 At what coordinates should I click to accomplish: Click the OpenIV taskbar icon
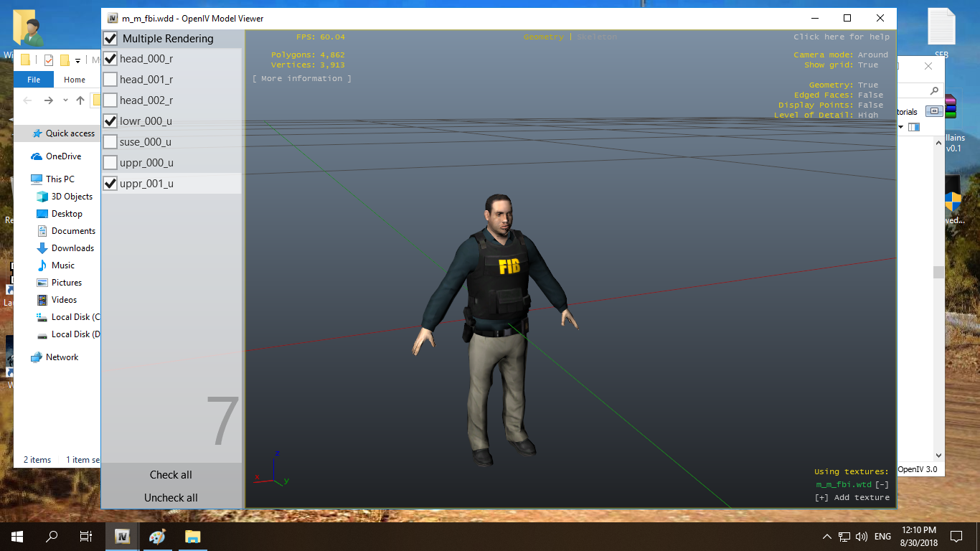pyautogui.click(x=122, y=537)
